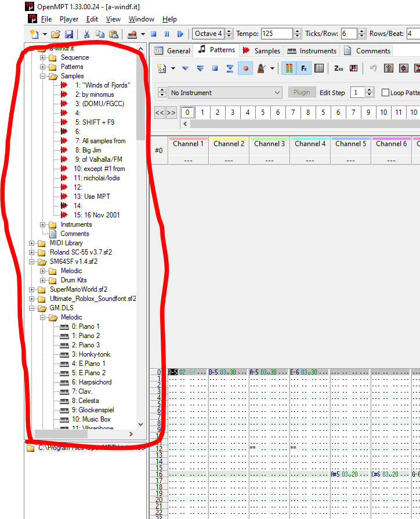The image size is (420, 519).
Task: Open the No Instrument dropdown
Action: pyautogui.click(x=225, y=93)
